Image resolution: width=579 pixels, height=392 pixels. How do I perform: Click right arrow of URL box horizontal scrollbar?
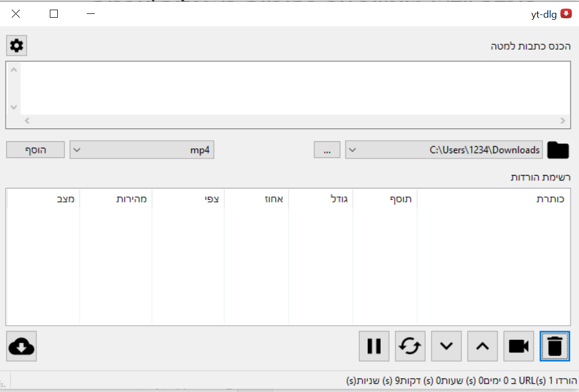pyautogui.click(x=563, y=122)
